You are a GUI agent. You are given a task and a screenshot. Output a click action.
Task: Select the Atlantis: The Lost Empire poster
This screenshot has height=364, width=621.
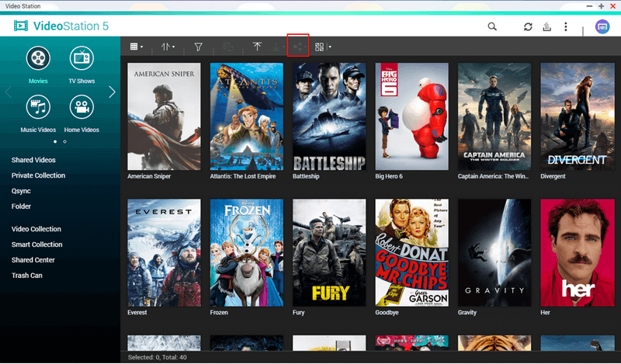pyautogui.click(x=247, y=116)
